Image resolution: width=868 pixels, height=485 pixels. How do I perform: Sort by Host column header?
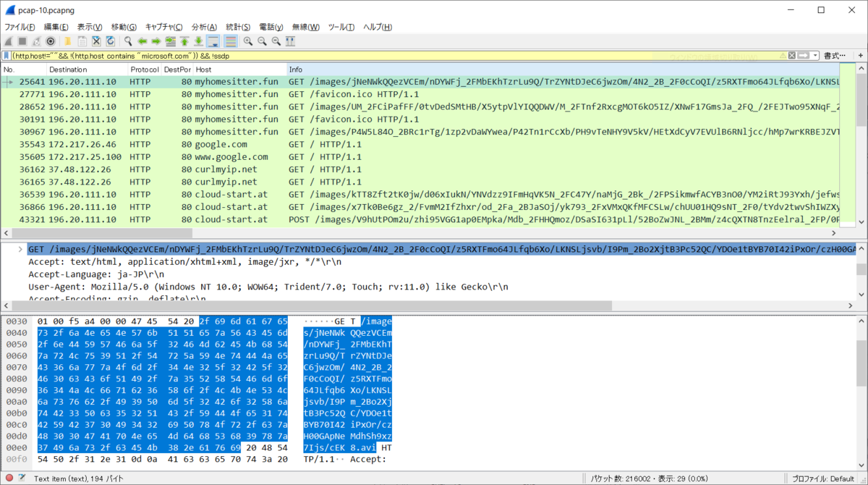coord(239,69)
